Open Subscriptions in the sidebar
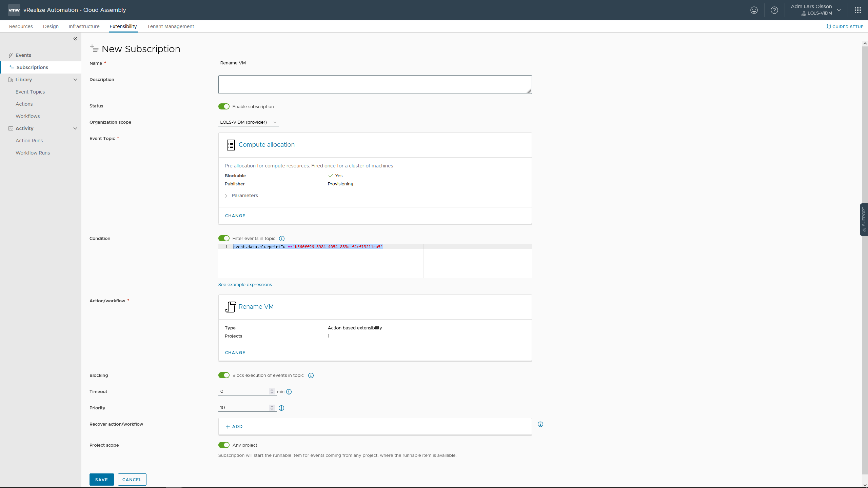868x488 pixels. [x=41, y=67]
